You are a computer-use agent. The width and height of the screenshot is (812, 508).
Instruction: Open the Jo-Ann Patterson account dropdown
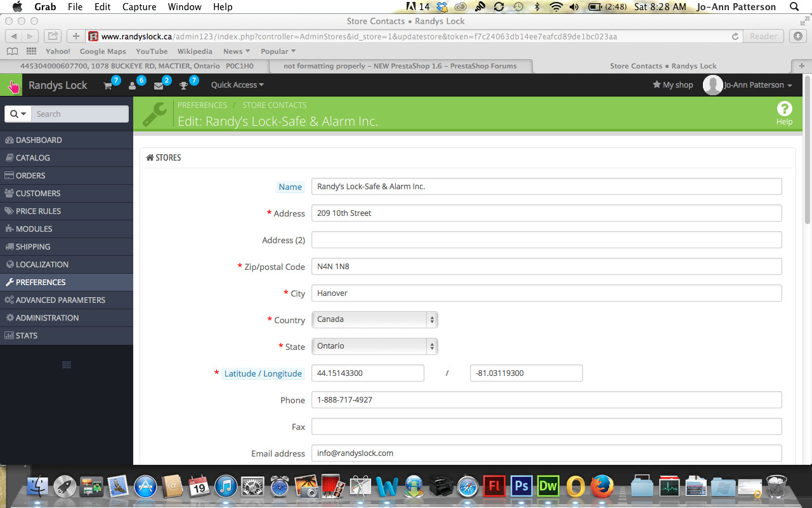758,85
